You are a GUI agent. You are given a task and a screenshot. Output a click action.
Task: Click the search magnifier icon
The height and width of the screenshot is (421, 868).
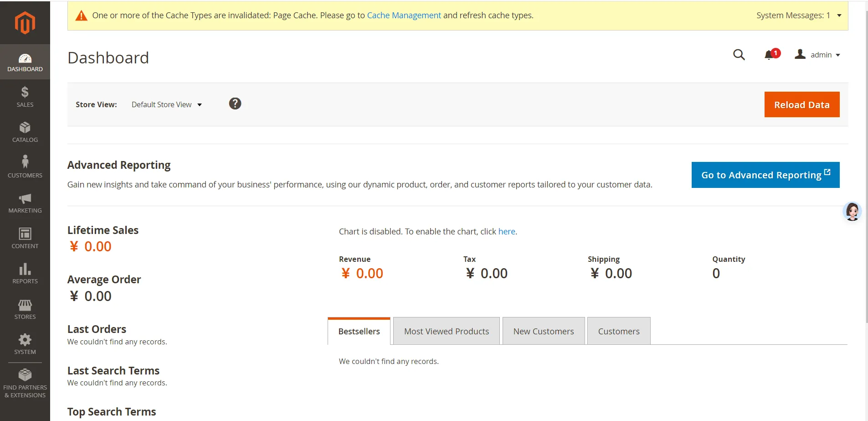[739, 55]
